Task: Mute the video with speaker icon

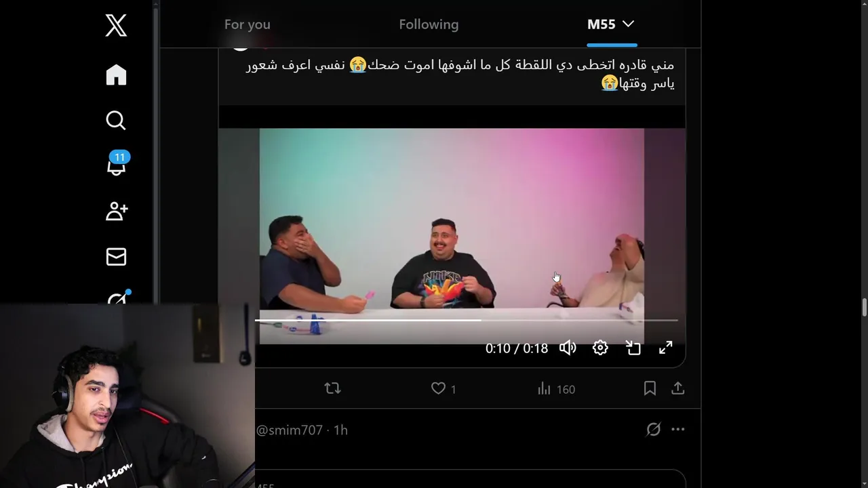Action: (x=568, y=348)
